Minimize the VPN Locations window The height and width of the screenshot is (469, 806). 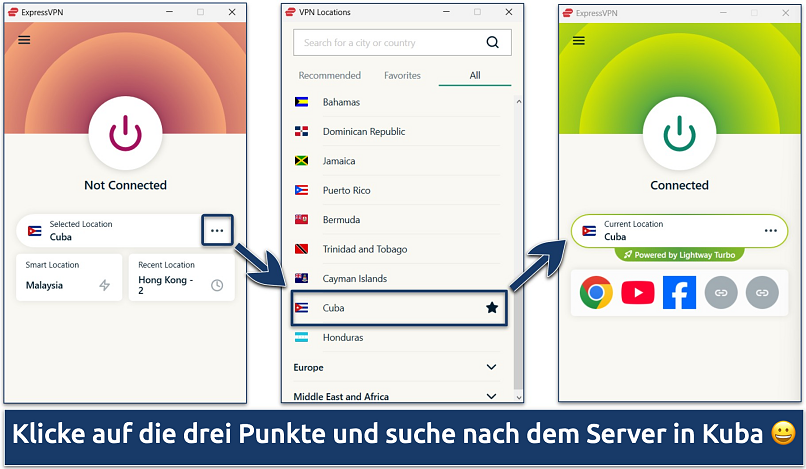click(446, 12)
